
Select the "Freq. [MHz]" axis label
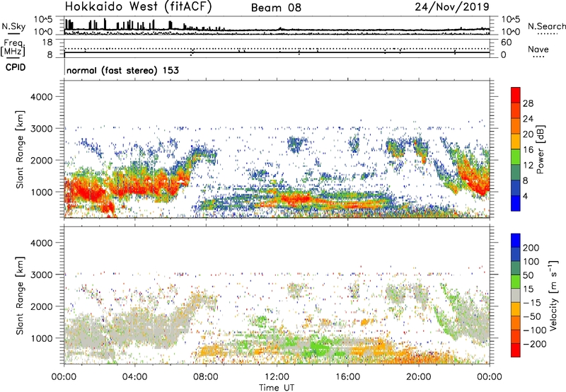pyautogui.click(x=13, y=48)
